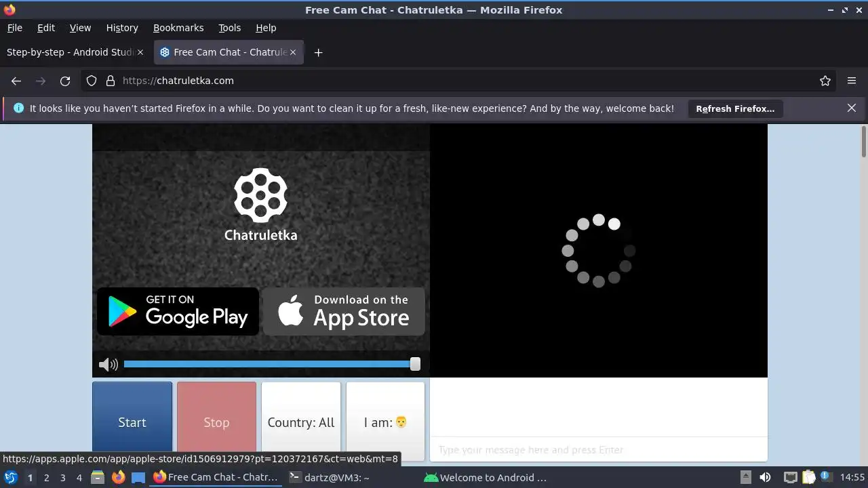Click the chat message input field

coord(599,449)
